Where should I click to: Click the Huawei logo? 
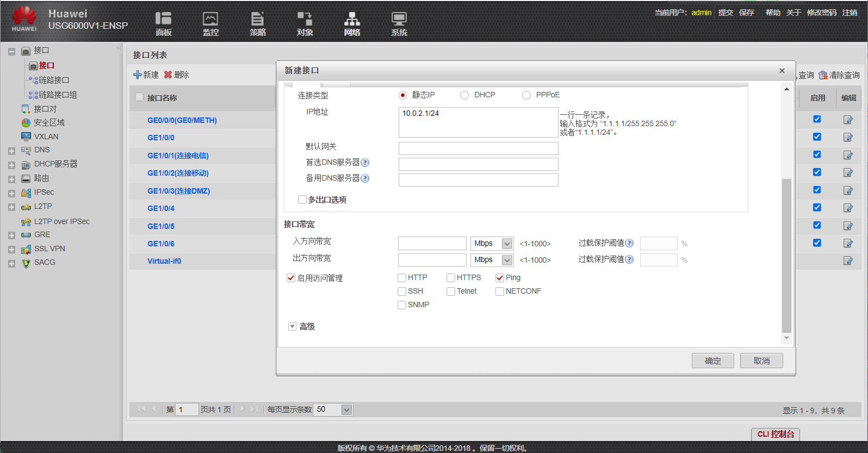[x=24, y=19]
